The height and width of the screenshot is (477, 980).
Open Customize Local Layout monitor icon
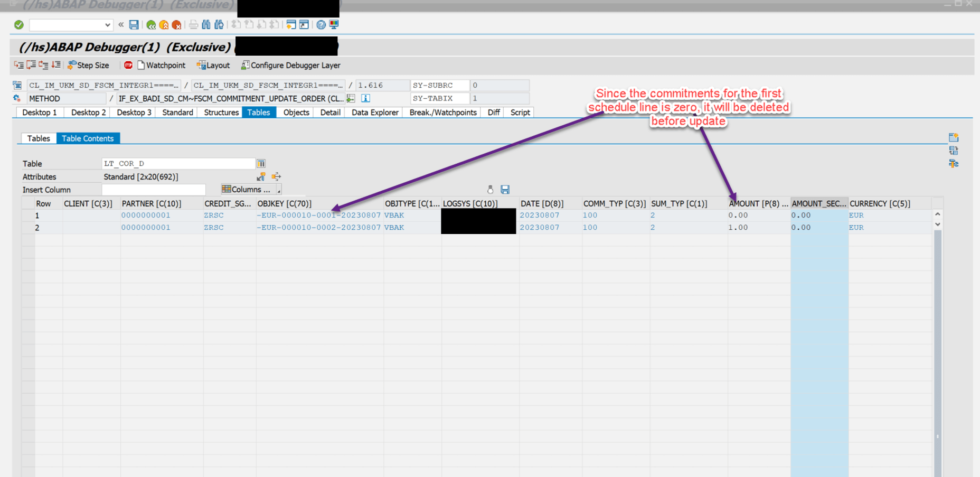coord(333,24)
